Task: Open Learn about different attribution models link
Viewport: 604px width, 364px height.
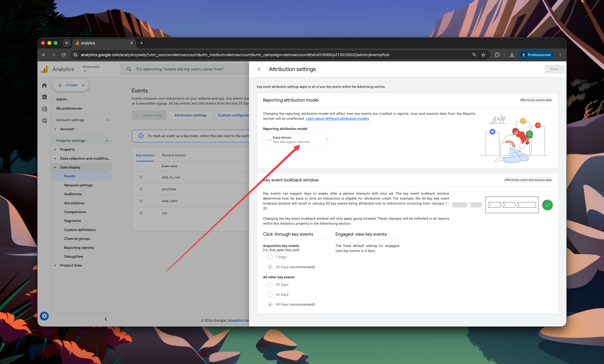Action: tap(337, 119)
